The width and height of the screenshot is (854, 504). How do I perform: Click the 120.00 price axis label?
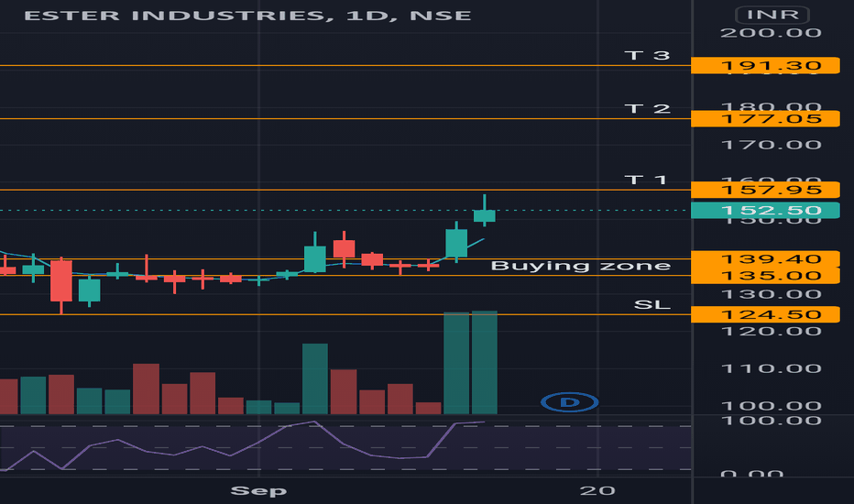[771, 332]
